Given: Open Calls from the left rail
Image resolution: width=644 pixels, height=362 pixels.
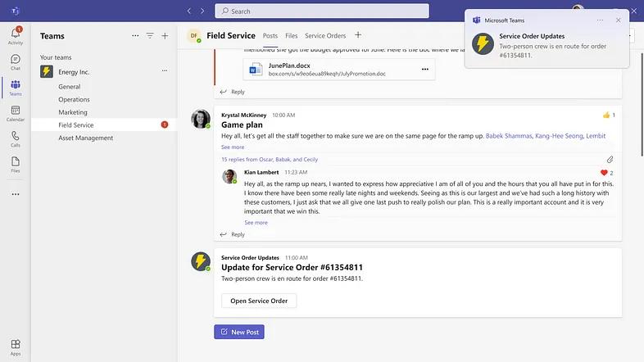Looking at the screenshot, I should [x=16, y=138].
